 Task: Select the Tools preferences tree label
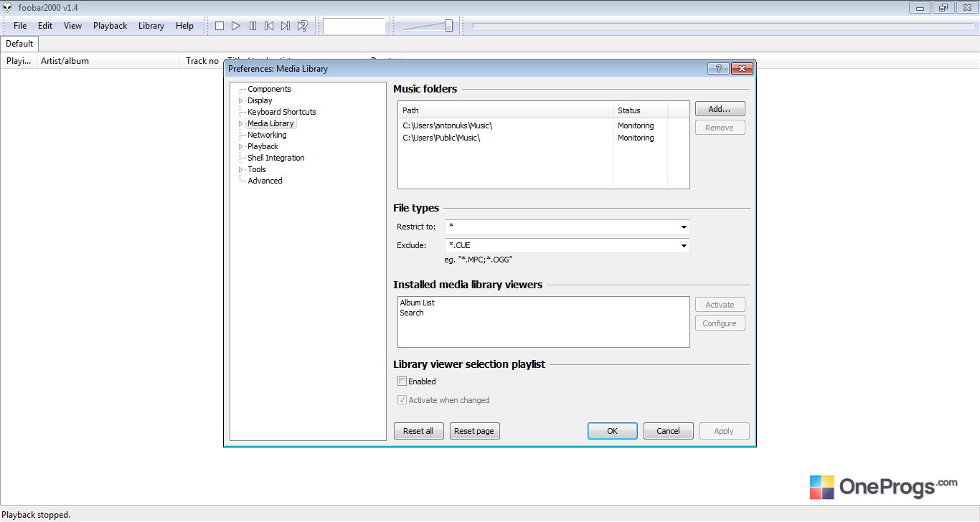257,169
